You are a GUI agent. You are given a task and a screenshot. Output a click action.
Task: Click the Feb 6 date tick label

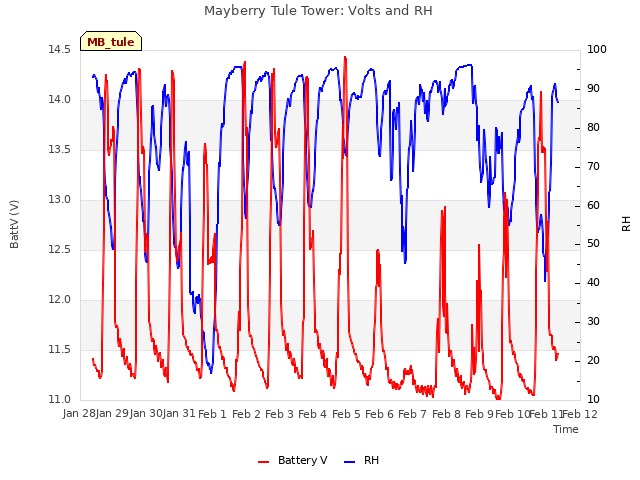(379, 414)
